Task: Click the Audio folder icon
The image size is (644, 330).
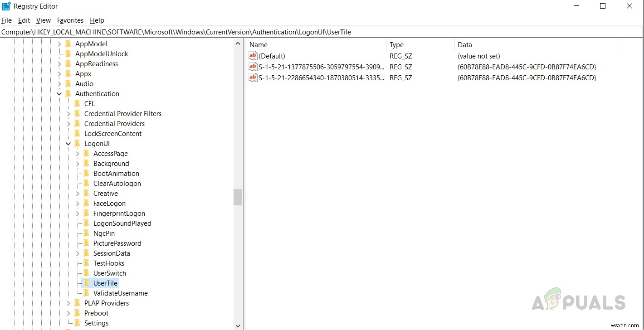Action: [x=68, y=84]
